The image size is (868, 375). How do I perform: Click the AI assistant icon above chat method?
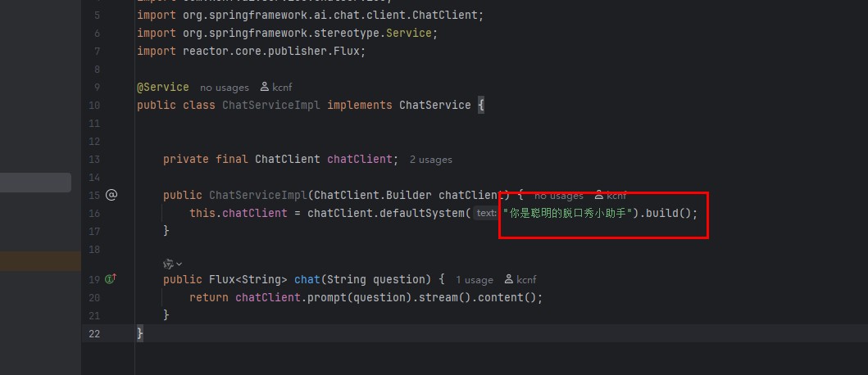pyautogui.click(x=168, y=264)
